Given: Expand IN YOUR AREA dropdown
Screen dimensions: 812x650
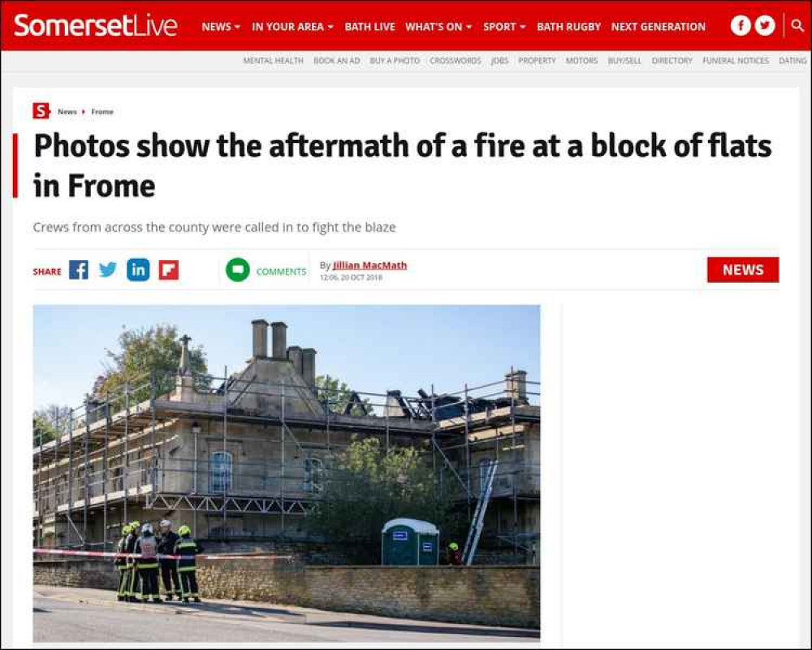Looking at the screenshot, I should [x=292, y=27].
